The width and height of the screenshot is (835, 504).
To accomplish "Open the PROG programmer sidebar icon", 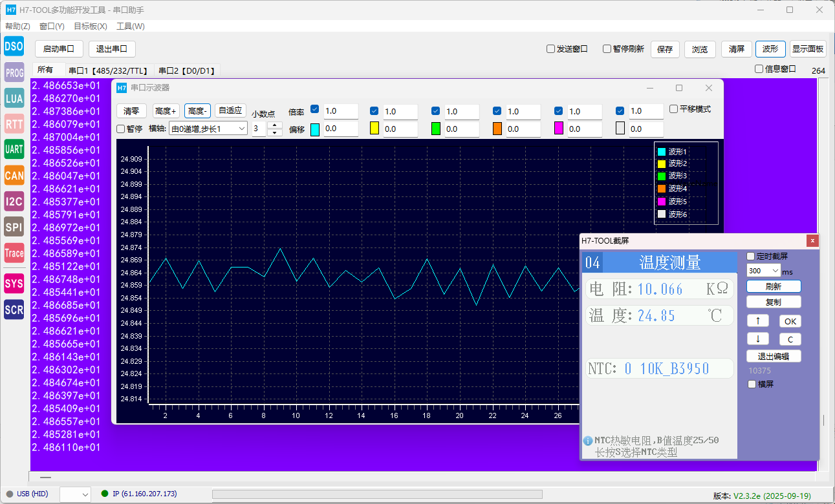I will click(x=14, y=72).
